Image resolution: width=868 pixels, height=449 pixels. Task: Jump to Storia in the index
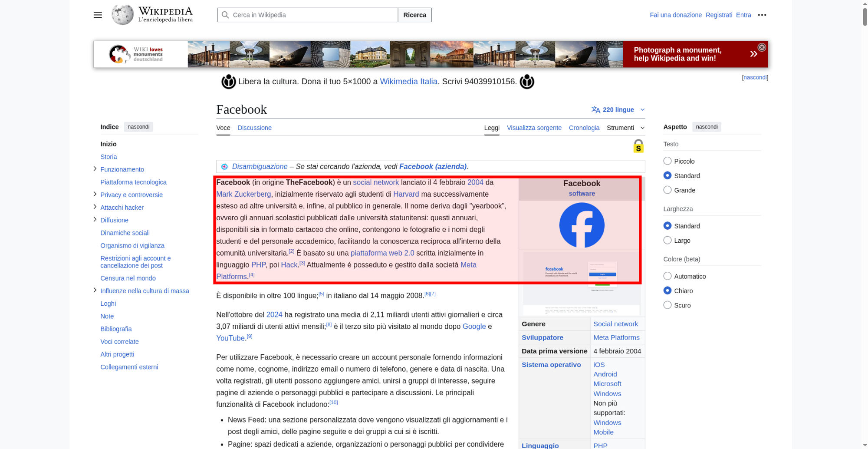click(x=108, y=157)
